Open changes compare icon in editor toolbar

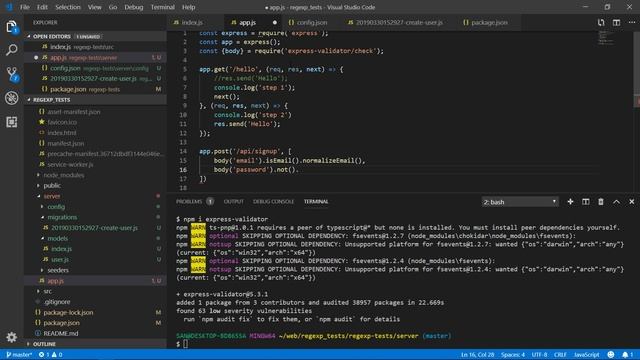click(601, 22)
